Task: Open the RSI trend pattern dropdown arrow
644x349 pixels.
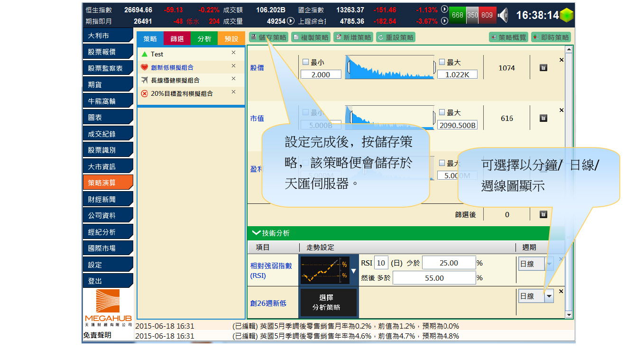Action: (354, 271)
